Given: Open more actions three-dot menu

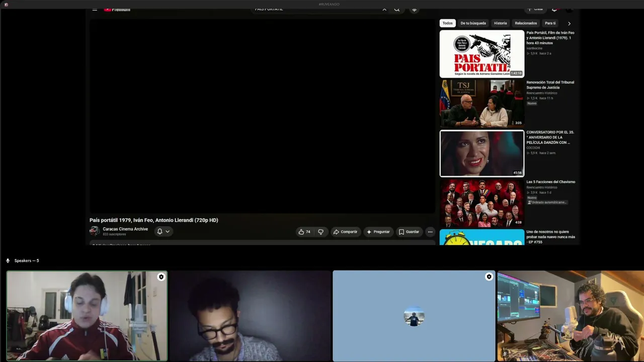Looking at the screenshot, I should pos(430,232).
